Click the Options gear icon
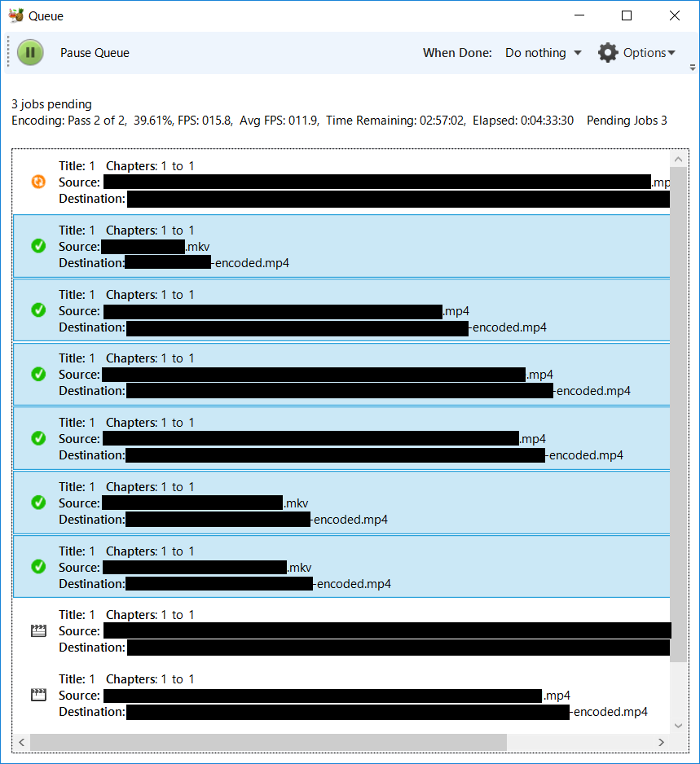This screenshot has width=700, height=764. click(608, 52)
